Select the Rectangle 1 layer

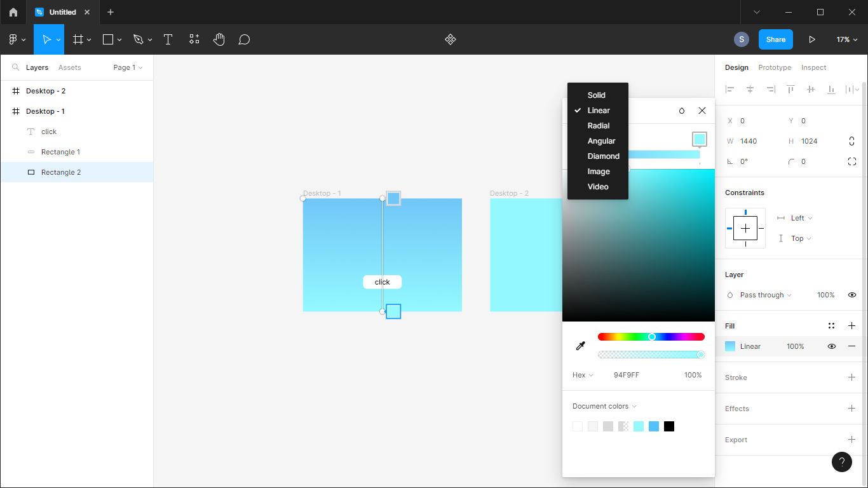coord(77,152)
